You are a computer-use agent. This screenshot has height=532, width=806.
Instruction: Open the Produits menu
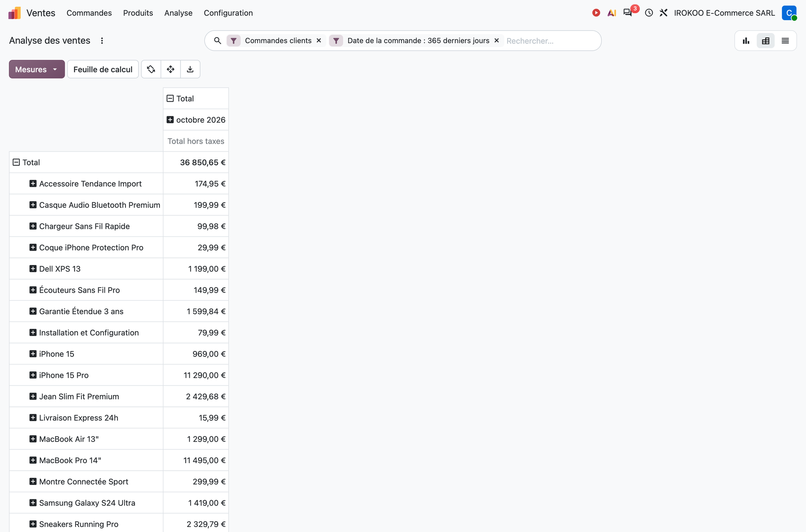point(138,13)
